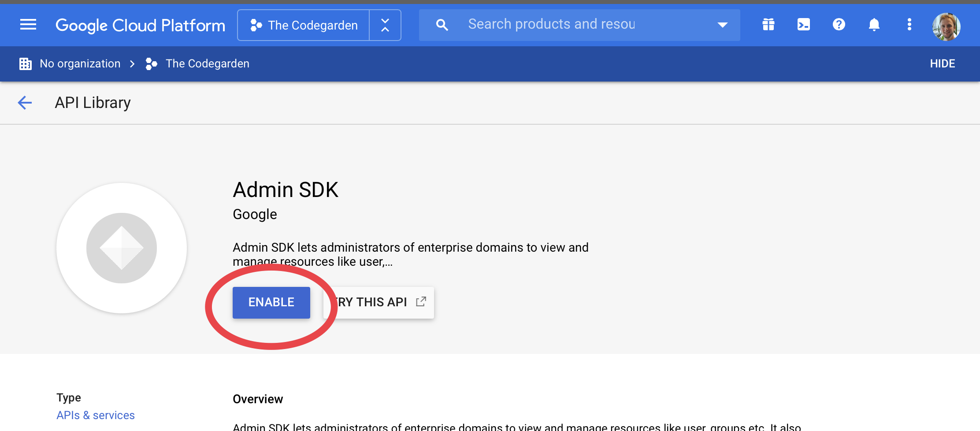Click HIDE in the breadcrumb bar

942,64
